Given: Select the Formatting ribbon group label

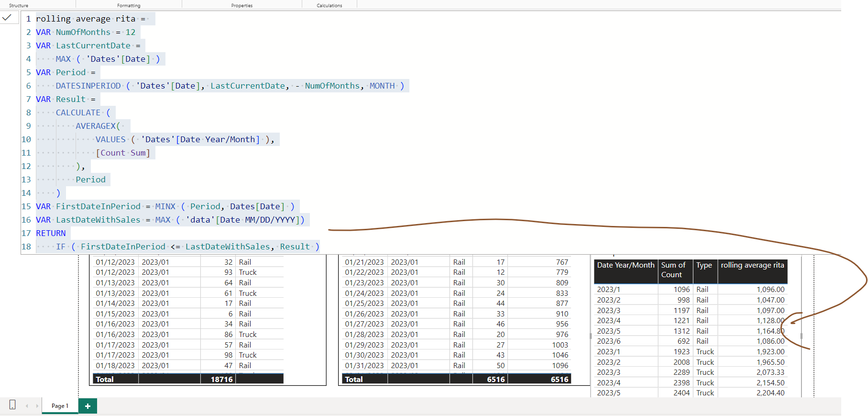Looking at the screenshot, I should 129,5.
